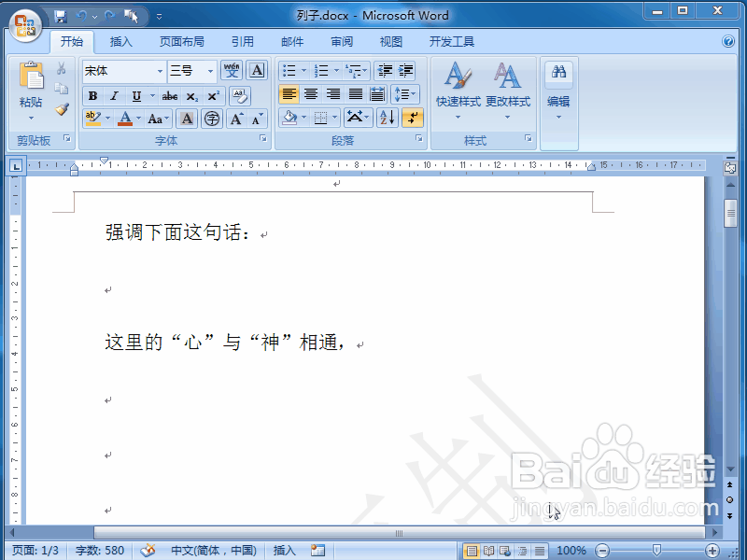The image size is (747, 560).
Task: Apply bold formatting
Action: click(93, 95)
